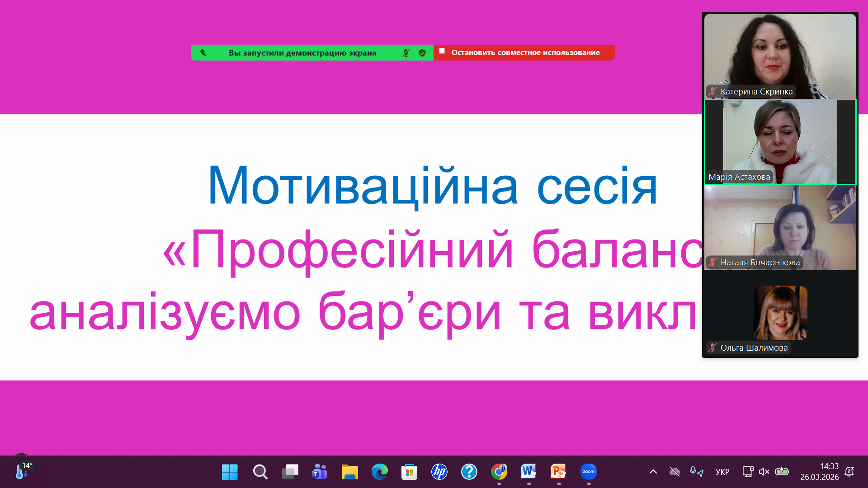Open PowerPoint from the taskbar
868x488 pixels.
pyautogui.click(x=558, y=472)
